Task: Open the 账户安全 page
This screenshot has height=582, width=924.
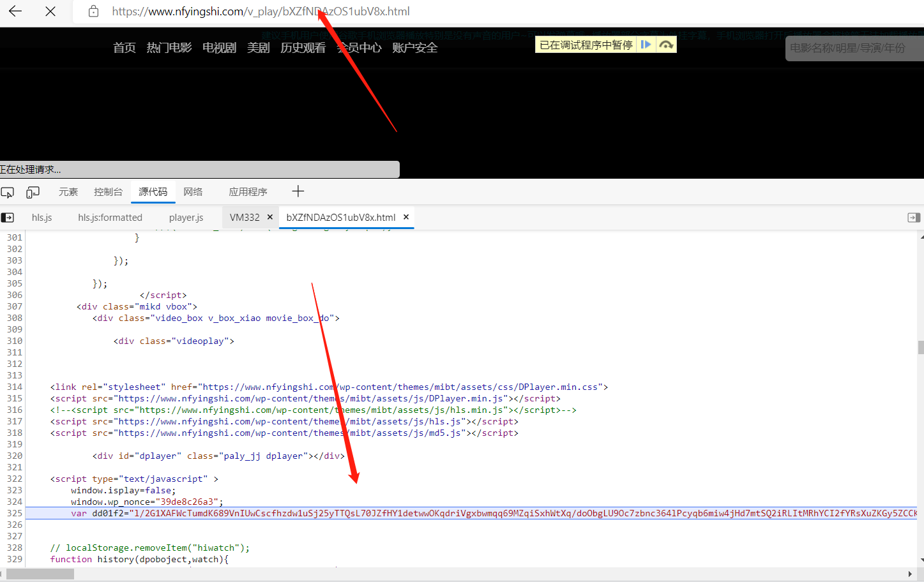Action: click(415, 48)
